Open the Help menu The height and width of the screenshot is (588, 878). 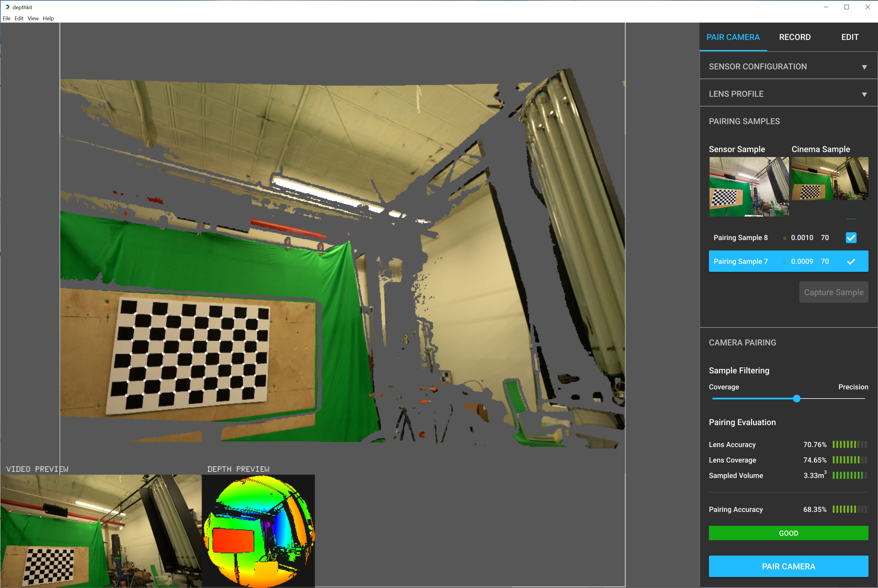pos(48,18)
